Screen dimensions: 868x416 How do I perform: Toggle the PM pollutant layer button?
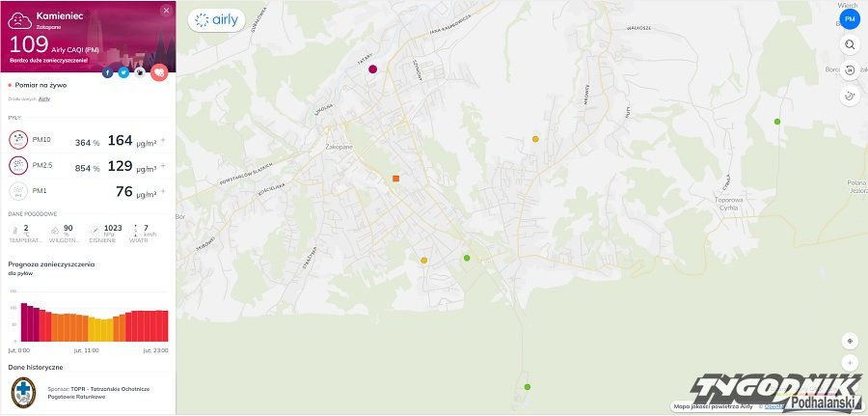pos(850,18)
